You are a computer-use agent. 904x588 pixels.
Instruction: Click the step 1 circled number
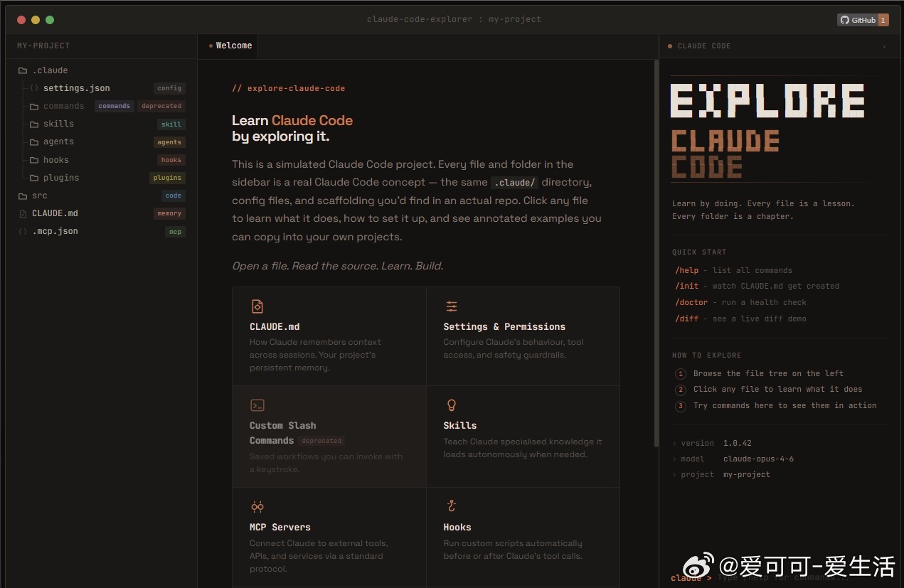coord(681,373)
